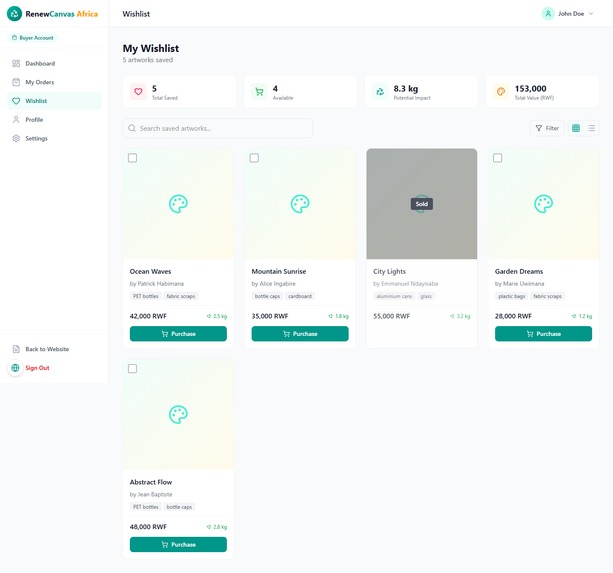Click the 2.8 kg impact label
Viewport: 613px width, 573px height.
coord(217,527)
